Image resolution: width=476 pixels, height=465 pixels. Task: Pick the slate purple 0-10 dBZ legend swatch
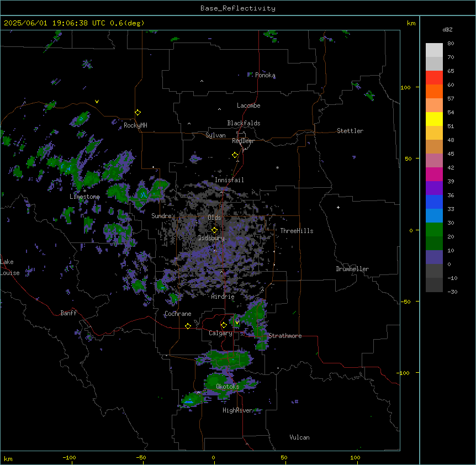pyautogui.click(x=434, y=257)
